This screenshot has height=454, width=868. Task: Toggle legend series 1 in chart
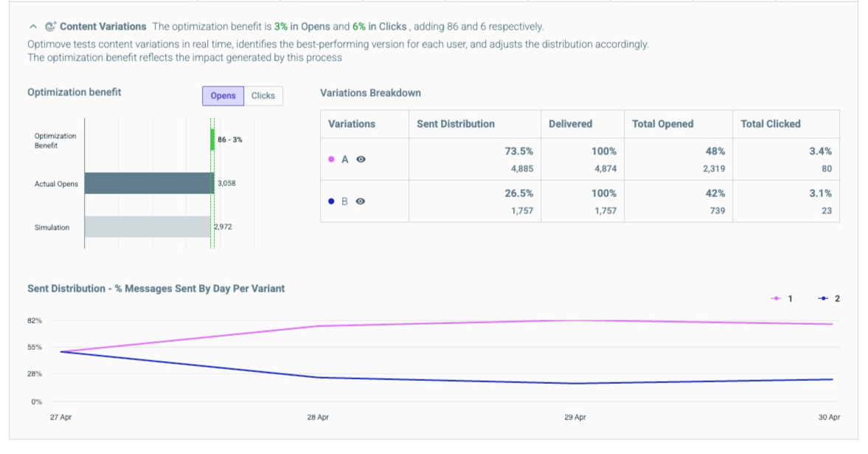pyautogui.click(x=782, y=299)
